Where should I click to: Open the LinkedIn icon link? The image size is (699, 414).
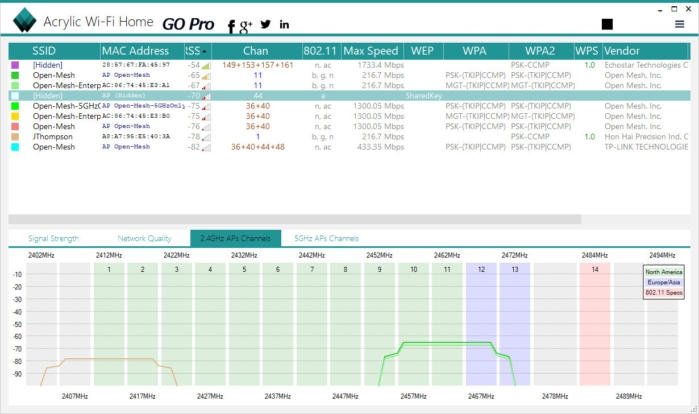coord(284,25)
